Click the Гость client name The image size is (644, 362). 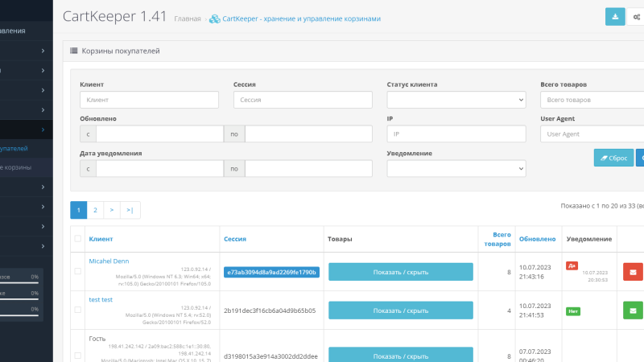[x=97, y=339]
